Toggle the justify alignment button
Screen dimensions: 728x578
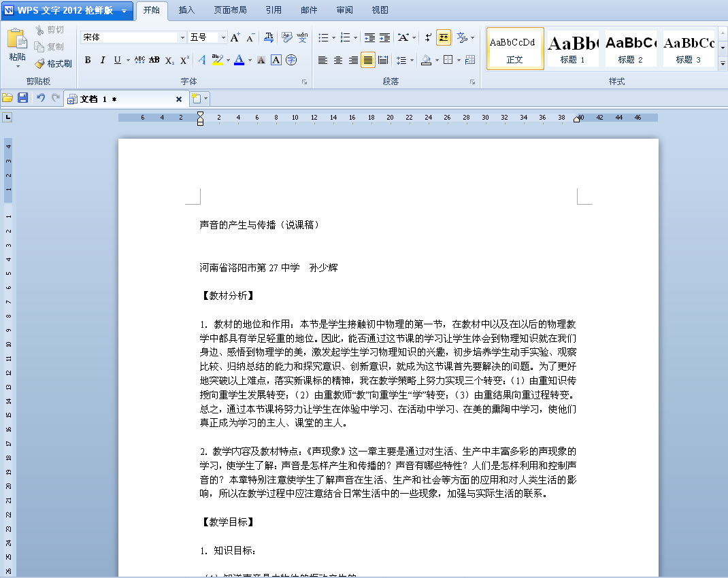368,60
